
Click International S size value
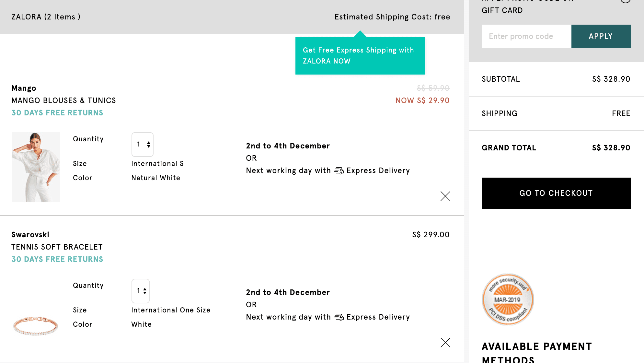[157, 164]
